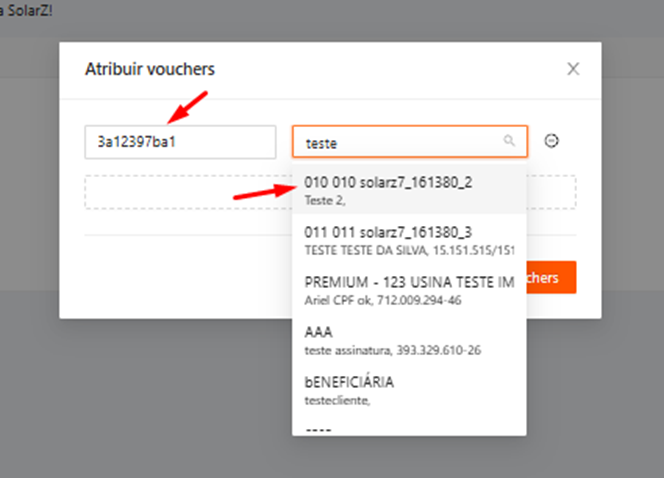Image resolution: width=664 pixels, height=478 pixels.
Task: Click the red arrow above voucher code
Action: [x=188, y=103]
